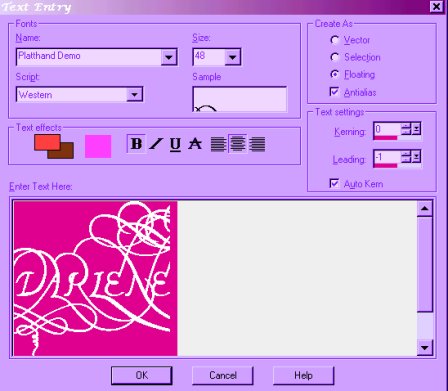
Task: Click the red stroke color swatch
Action: coord(47,142)
